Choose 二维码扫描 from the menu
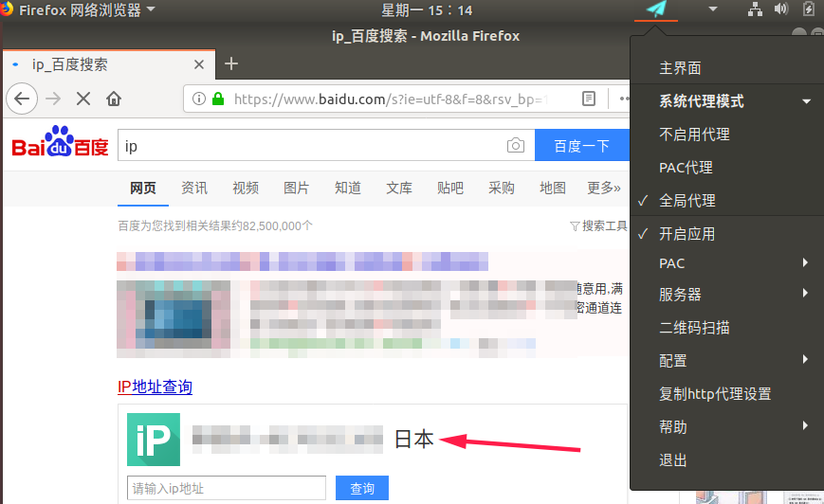Image resolution: width=824 pixels, height=504 pixels. [693, 328]
